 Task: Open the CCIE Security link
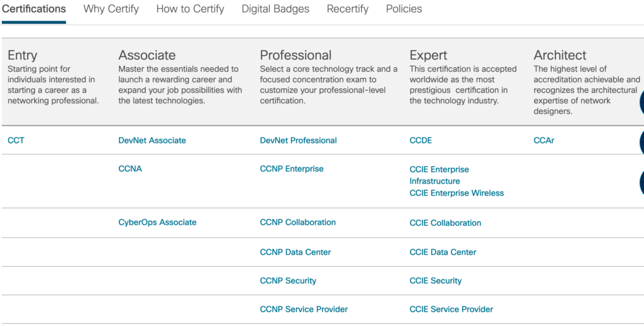click(435, 281)
